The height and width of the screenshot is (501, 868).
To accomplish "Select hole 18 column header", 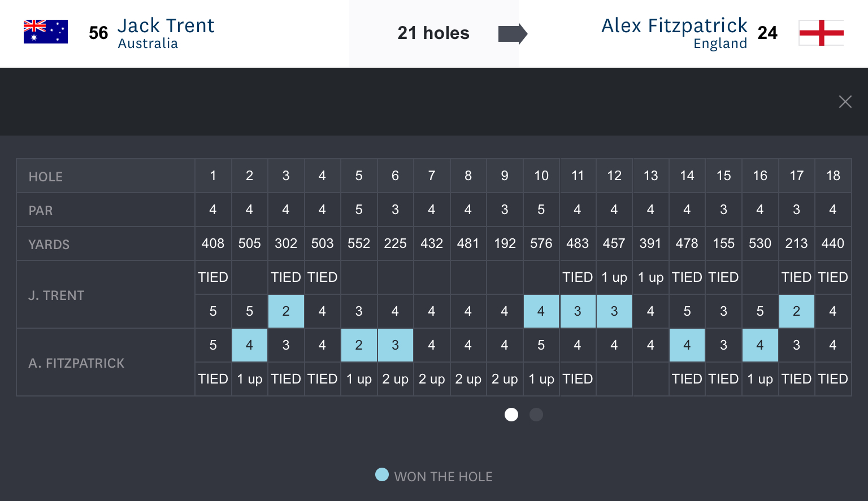I will (832, 176).
